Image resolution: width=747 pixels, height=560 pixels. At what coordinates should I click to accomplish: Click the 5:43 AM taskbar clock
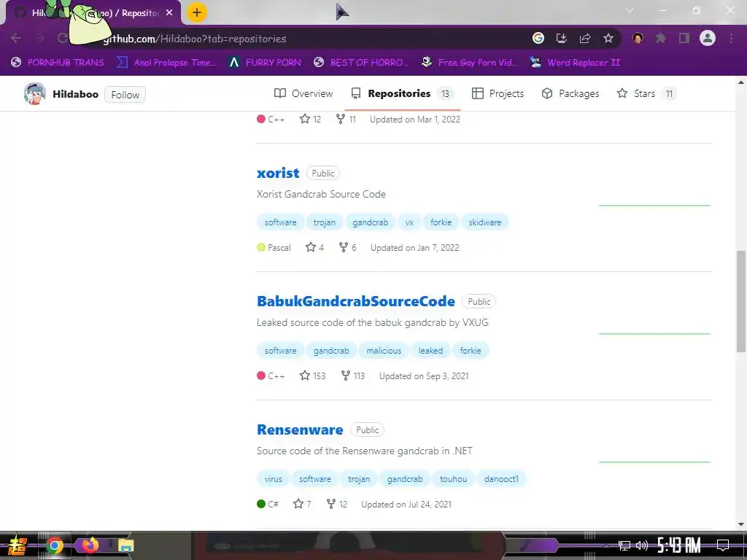tap(679, 545)
